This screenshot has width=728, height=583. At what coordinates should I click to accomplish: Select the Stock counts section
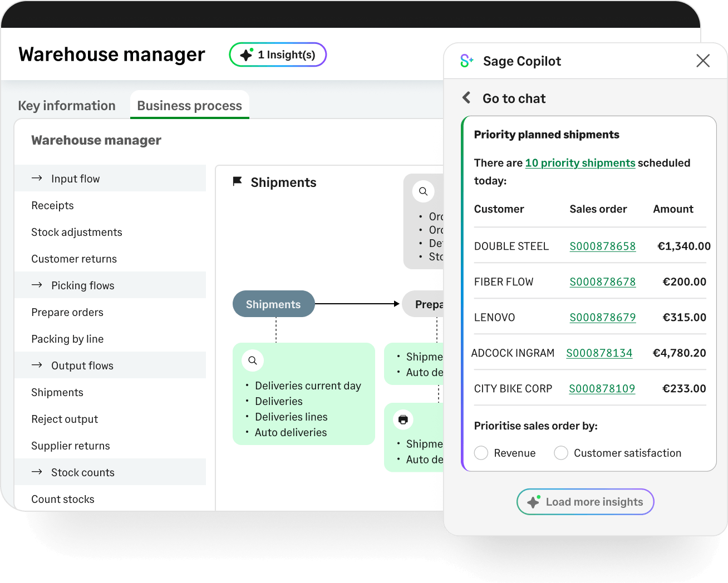pyautogui.click(x=110, y=472)
